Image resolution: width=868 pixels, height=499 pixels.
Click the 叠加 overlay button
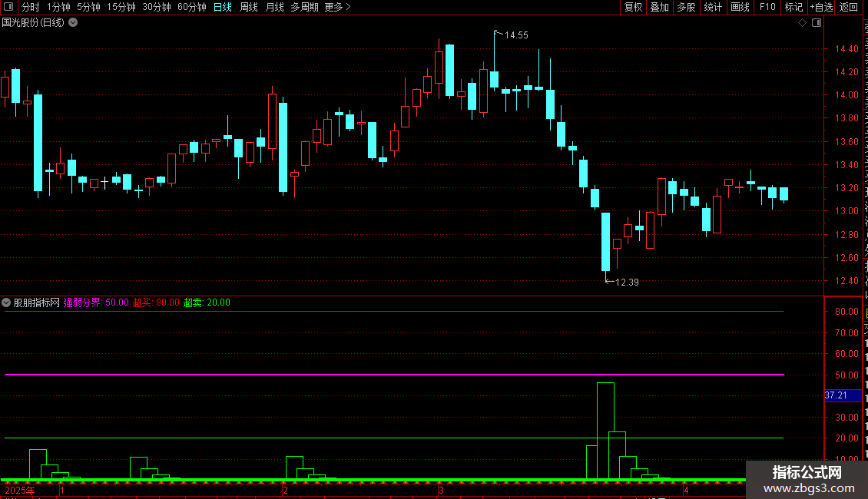[659, 7]
